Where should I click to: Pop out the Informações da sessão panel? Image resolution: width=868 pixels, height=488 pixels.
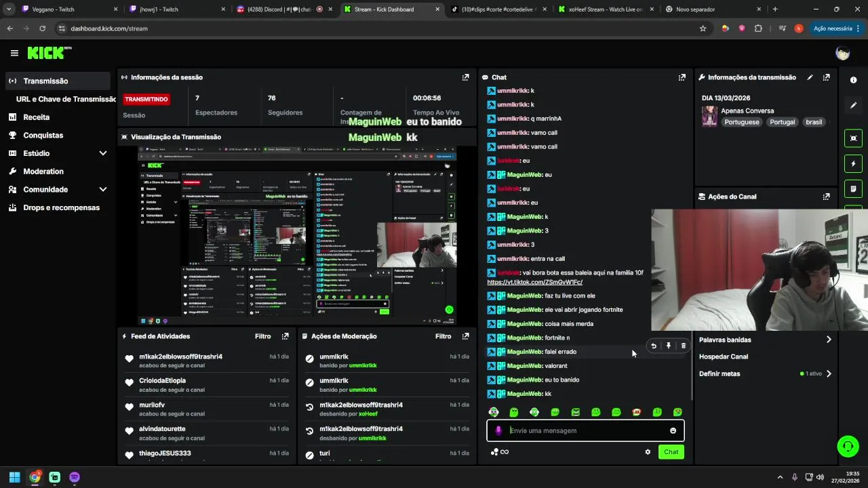[x=465, y=77]
